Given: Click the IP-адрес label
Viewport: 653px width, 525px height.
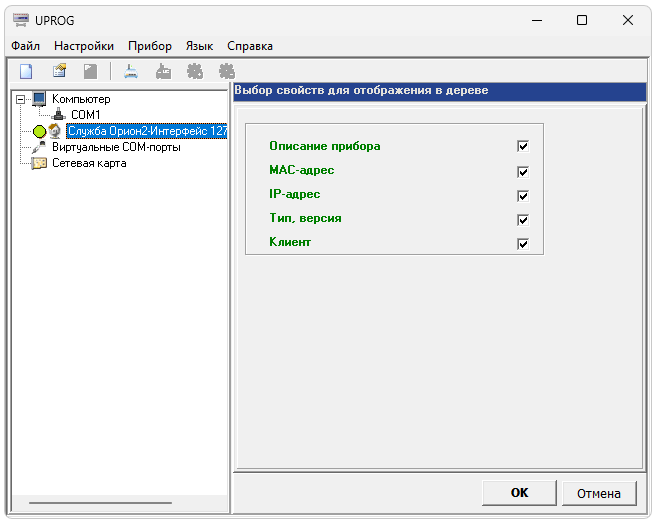Looking at the screenshot, I should tap(294, 194).
